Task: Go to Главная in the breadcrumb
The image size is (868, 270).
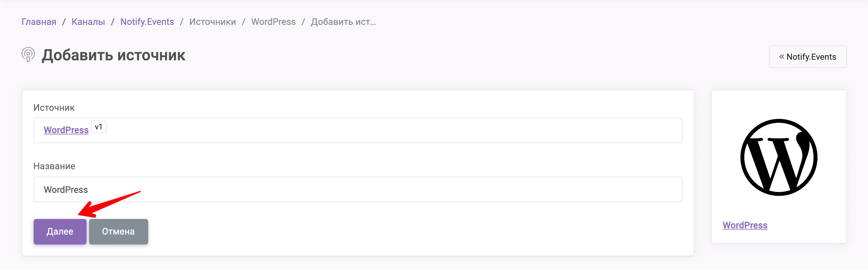Action: [x=39, y=22]
